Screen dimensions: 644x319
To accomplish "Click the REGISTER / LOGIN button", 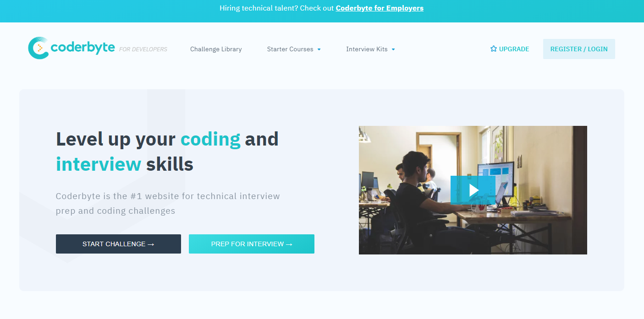I will click(x=578, y=49).
